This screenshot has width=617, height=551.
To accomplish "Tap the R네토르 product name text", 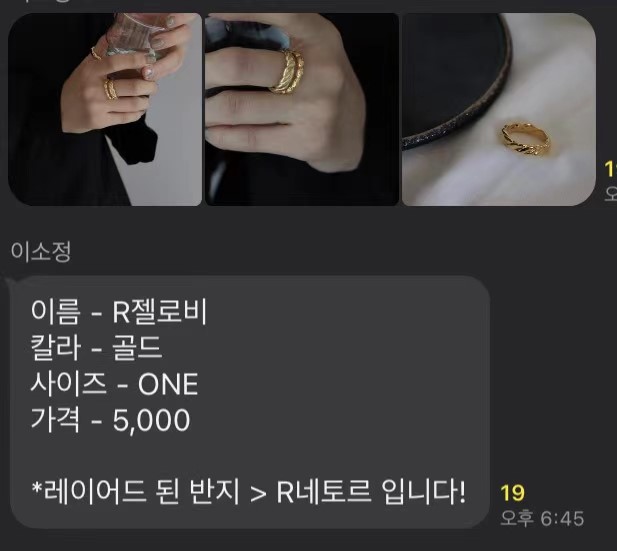I will pyautogui.click(x=323, y=492).
